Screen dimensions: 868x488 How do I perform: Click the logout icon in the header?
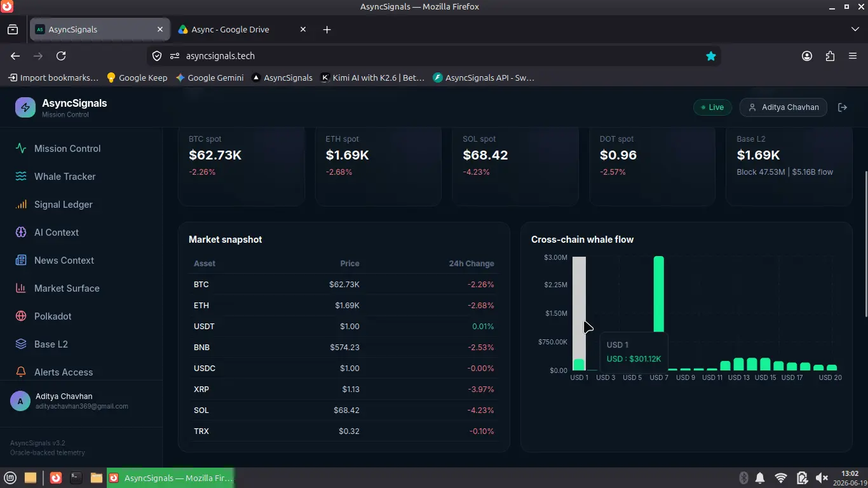843,107
